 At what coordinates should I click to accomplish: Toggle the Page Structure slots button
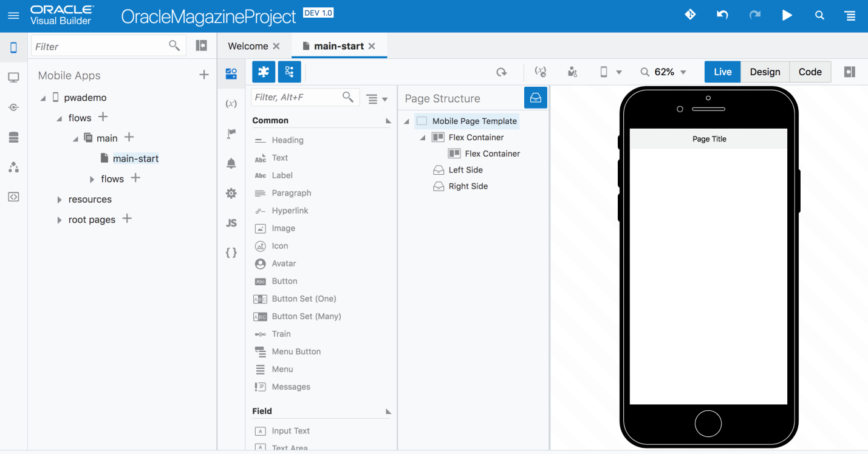[x=536, y=98]
